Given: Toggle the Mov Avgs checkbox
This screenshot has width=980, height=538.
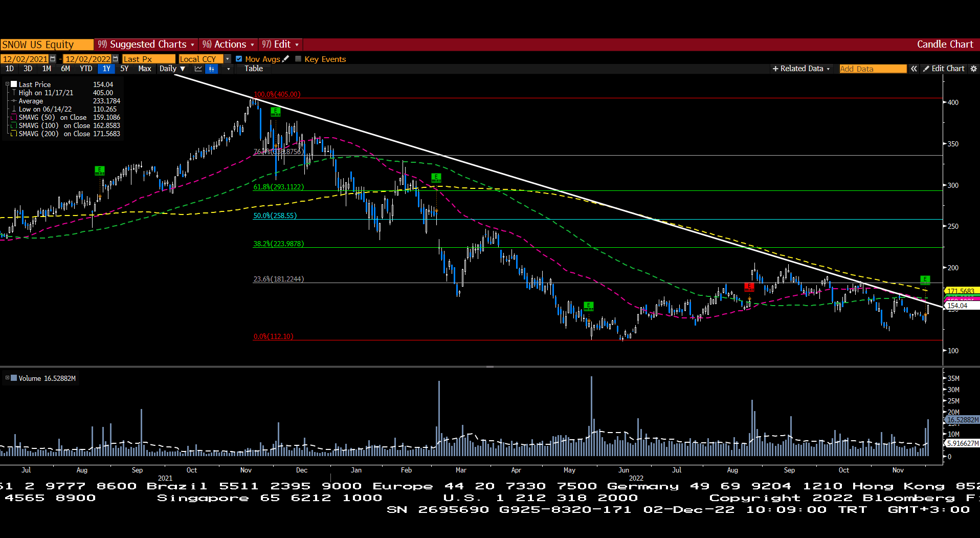Looking at the screenshot, I should click(239, 59).
